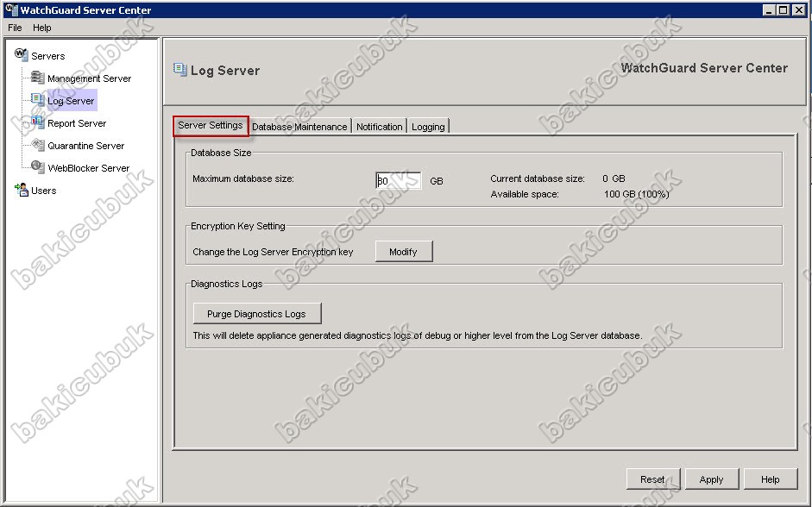Click 'Change the Log Server Encryption key' text

tap(273, 252)
